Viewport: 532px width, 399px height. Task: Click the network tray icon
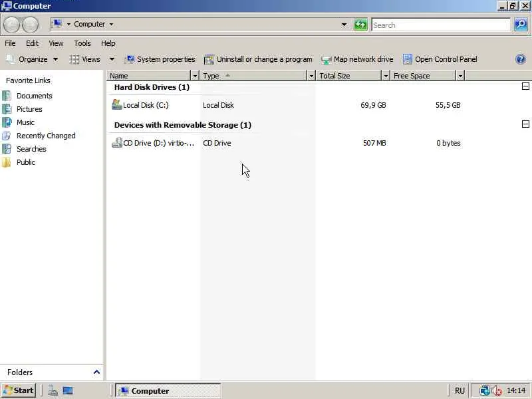(484, 391)
